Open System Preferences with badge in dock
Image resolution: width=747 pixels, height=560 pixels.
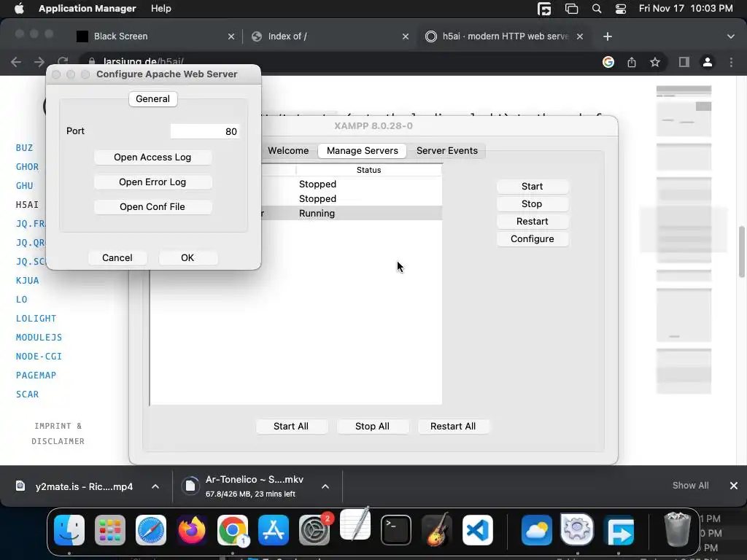click(x=314, y=530)
